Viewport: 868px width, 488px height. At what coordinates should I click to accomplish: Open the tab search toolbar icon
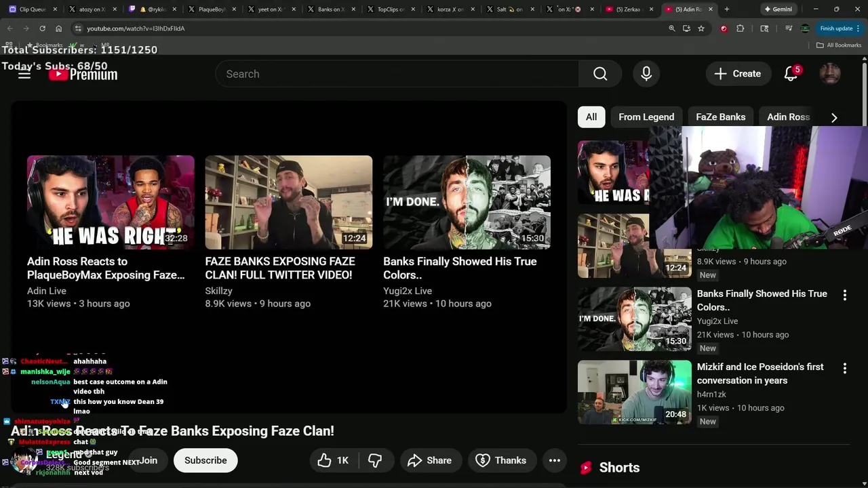[764, 28]
